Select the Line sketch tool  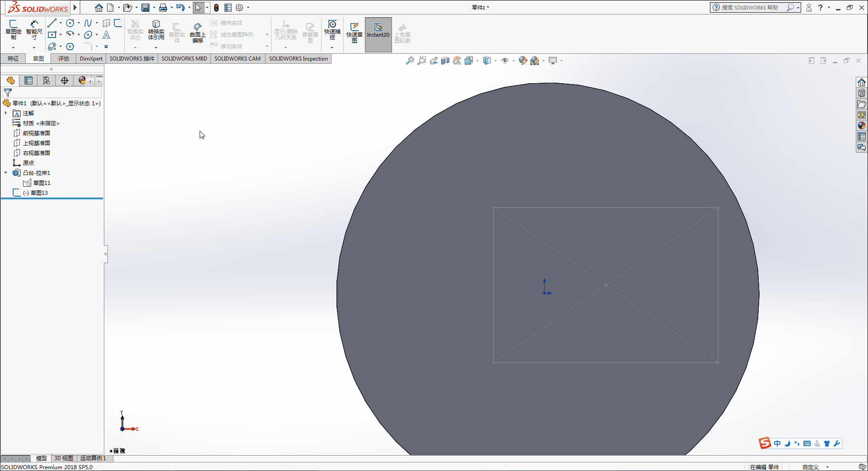tap(52, 23)
